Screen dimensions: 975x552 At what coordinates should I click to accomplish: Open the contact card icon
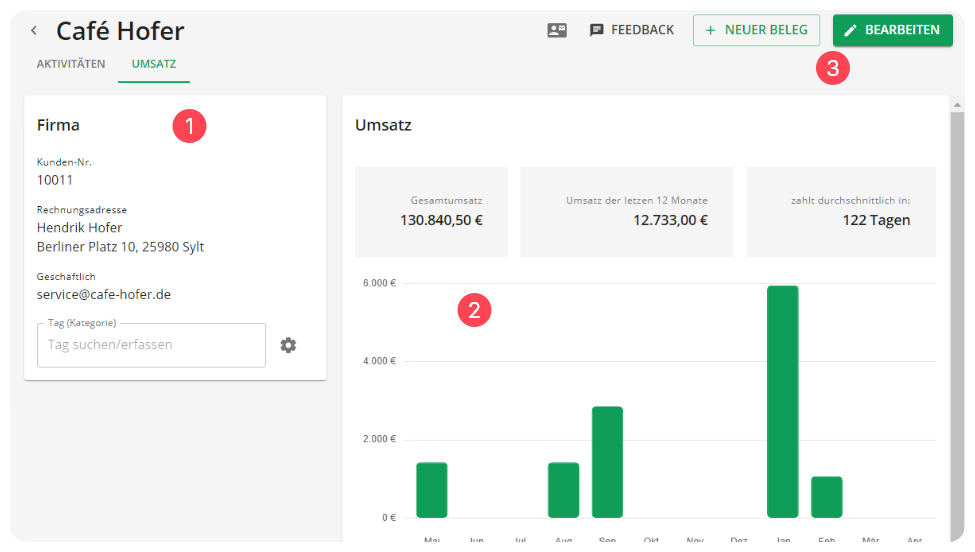tap(557, 30)
